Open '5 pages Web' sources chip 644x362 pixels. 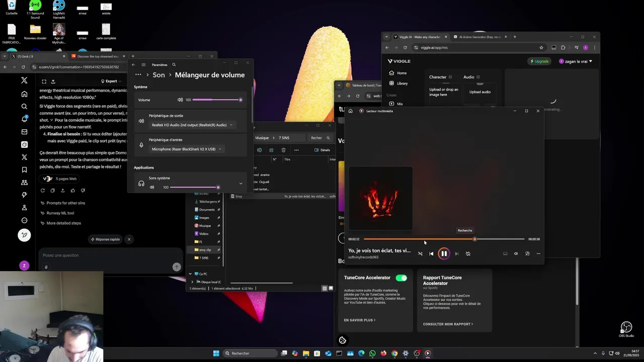pos(60,178)
